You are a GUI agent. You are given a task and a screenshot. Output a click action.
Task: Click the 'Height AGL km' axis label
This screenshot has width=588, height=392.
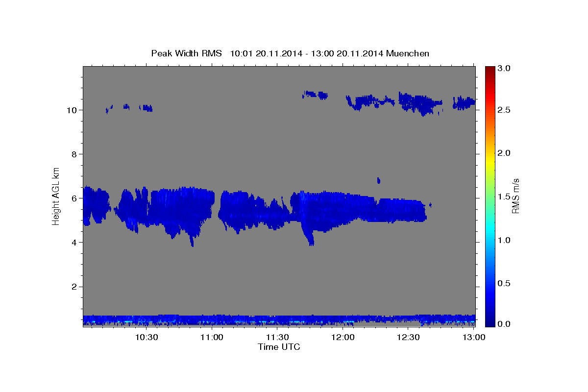pos(56,196)
